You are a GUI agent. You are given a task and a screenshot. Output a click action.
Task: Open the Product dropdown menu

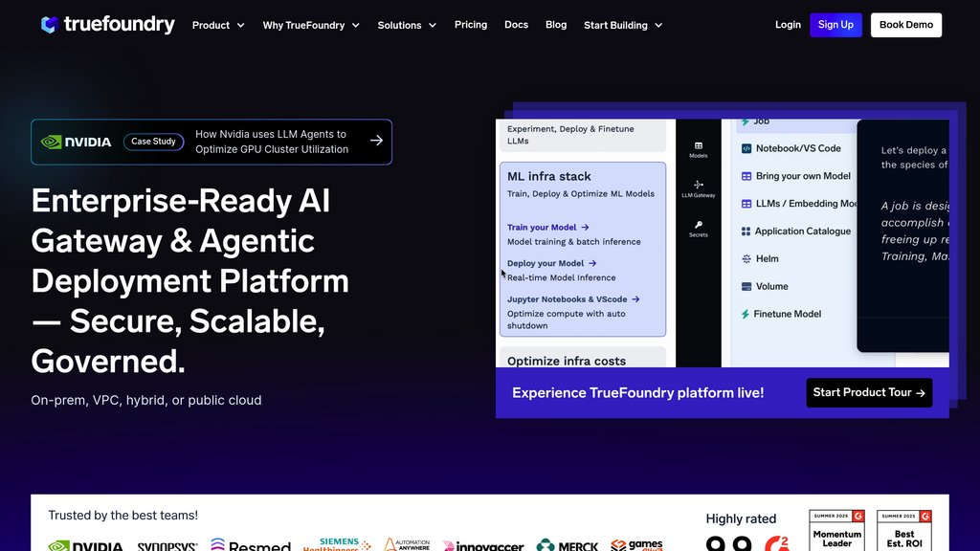pyautogui.click(x=218, y=25)
